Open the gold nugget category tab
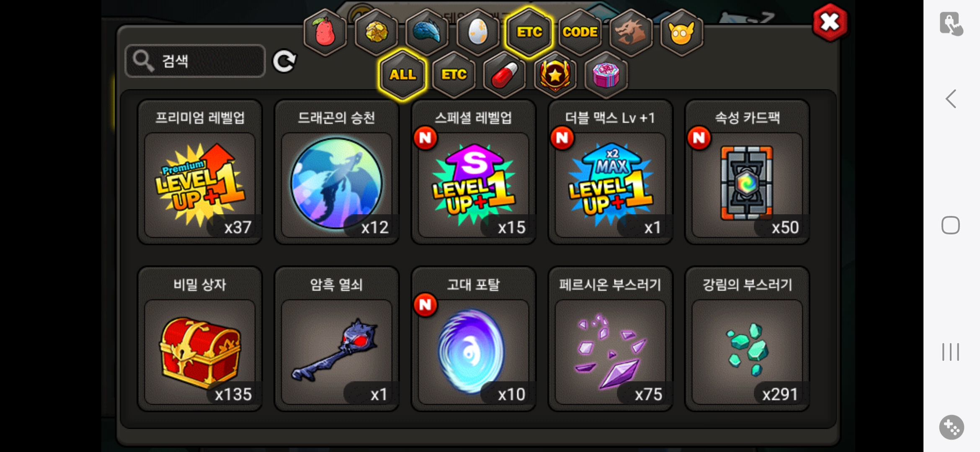 coord(376,32)
